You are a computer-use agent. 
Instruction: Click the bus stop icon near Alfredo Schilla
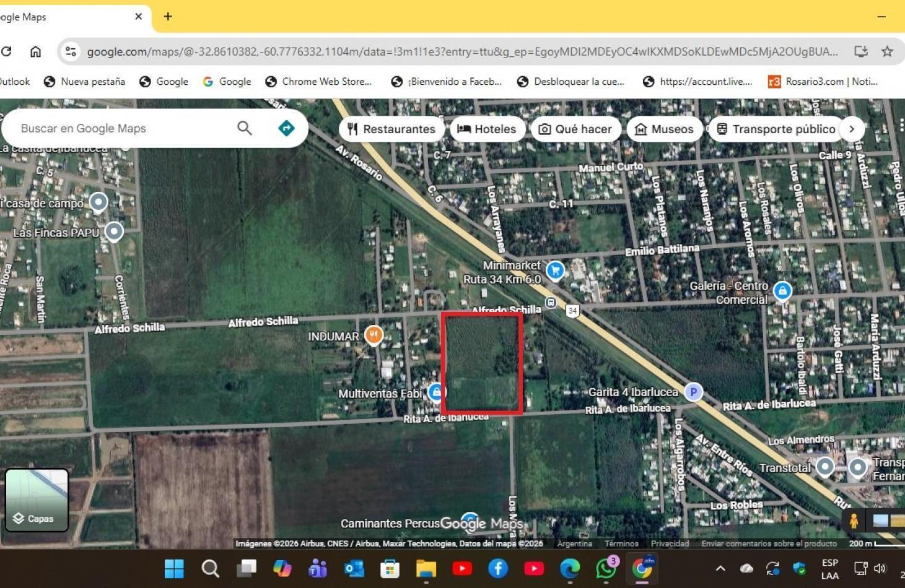[x=551, y=303]
